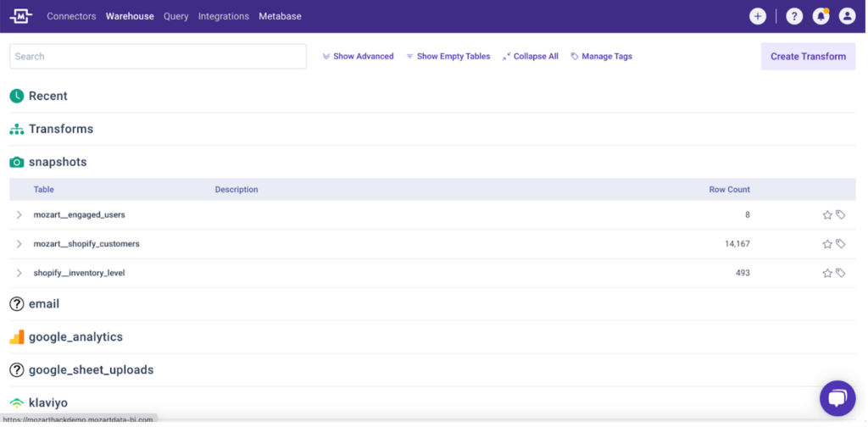Click the Create Transform button

pos(808,57)
